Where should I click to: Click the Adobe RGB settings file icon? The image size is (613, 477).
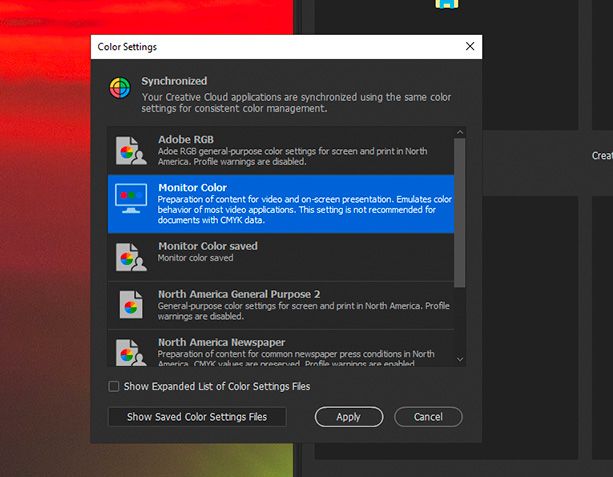click(131, 151)
